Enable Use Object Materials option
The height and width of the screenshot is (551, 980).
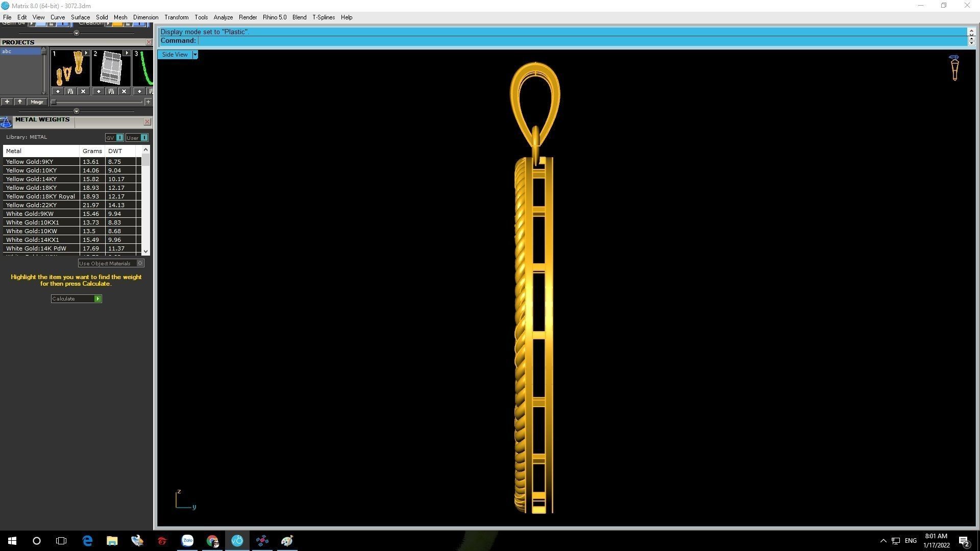(x=140, y=263)
